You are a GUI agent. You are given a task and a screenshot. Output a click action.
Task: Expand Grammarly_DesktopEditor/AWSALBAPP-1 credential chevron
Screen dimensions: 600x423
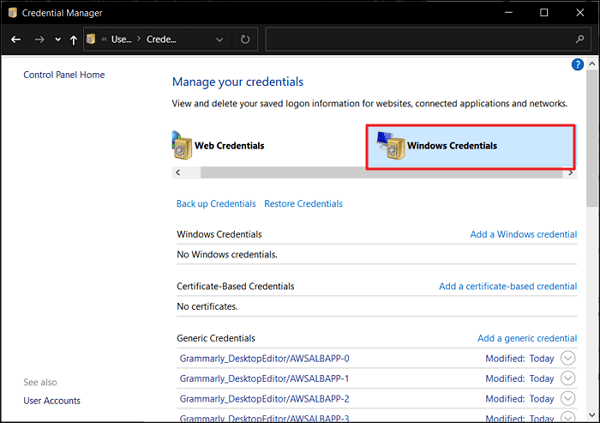[x=568, y=378]
